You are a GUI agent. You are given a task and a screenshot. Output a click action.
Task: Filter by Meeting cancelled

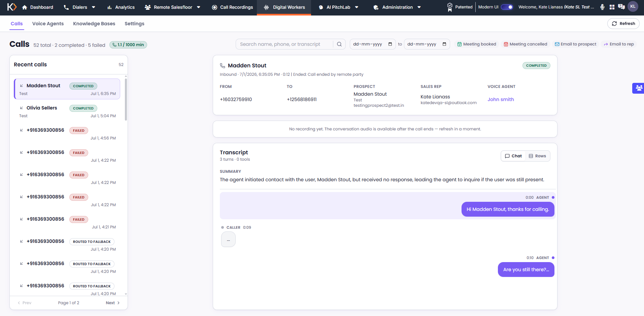click(x=526, y=44)
